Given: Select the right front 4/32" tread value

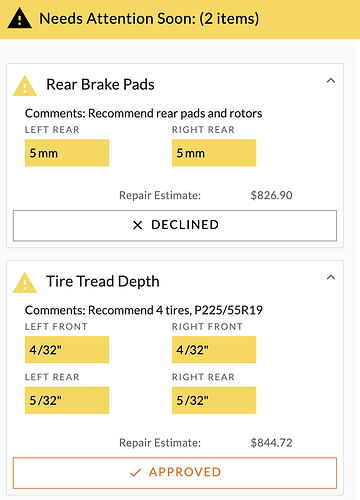Looking at the screenshot, I should point(214,350).
